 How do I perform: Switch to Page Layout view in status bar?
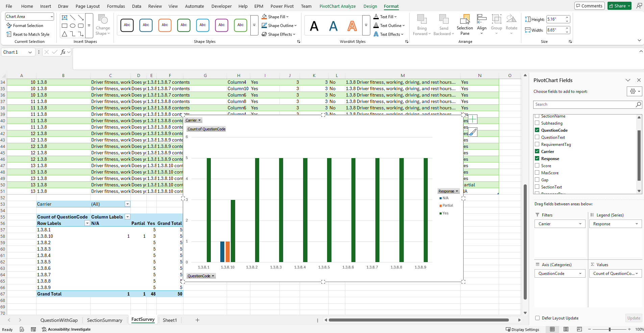pos(566,329)
